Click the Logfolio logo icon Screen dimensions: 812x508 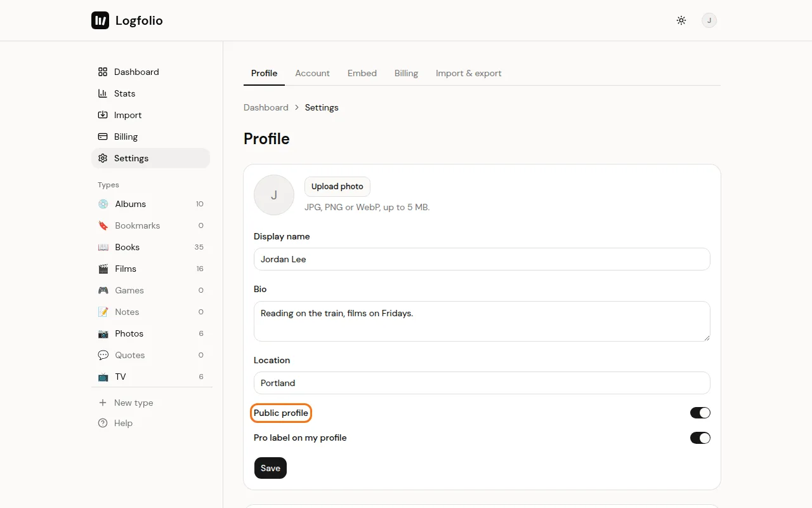click(100, 20)
